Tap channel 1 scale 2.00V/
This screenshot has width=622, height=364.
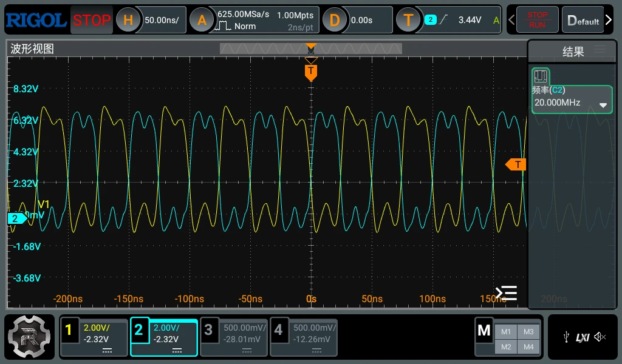point(97,328)
